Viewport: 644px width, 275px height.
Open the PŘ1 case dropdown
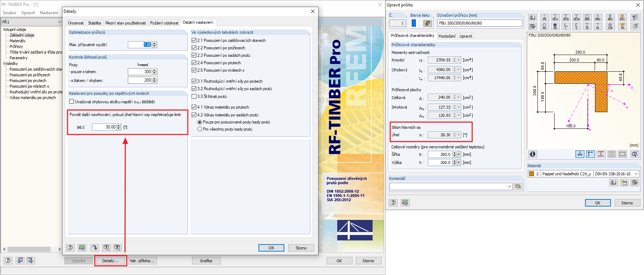59,22
